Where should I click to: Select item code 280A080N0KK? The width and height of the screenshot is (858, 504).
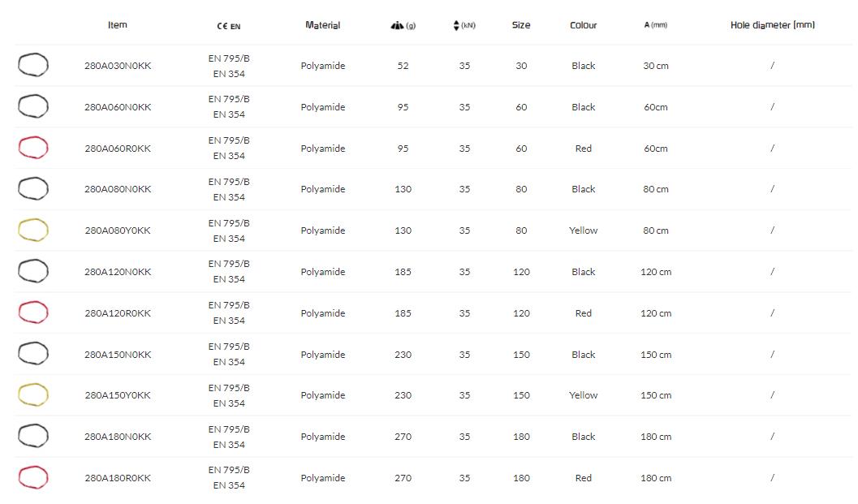pyautogui.click(x=118, y=189)
